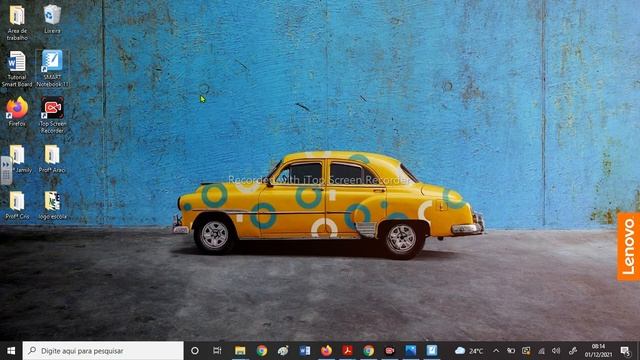Screen dimensions: 640x360
Task: Select the Firefox shortcut on the desktop
Action: click(x=17, y=111)
